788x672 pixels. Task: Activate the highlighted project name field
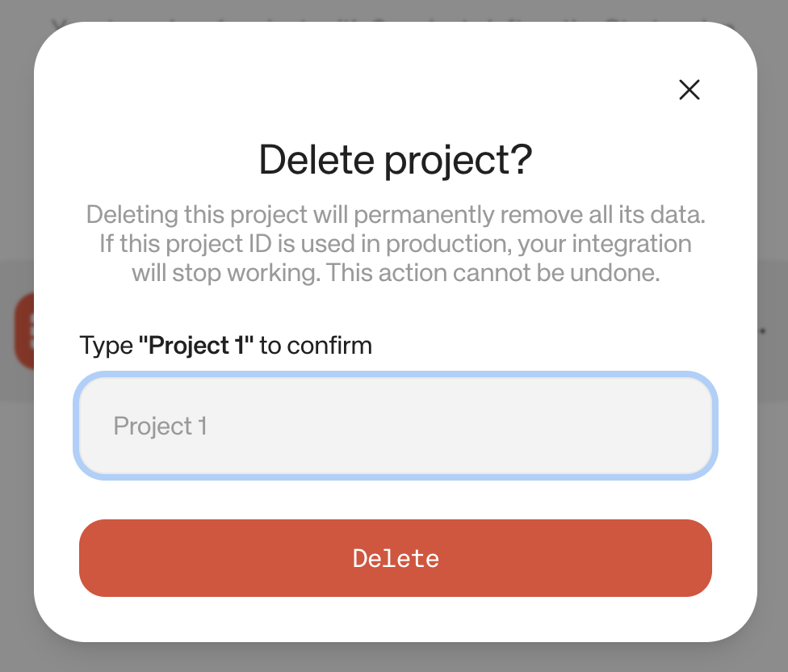click(395, 426)
